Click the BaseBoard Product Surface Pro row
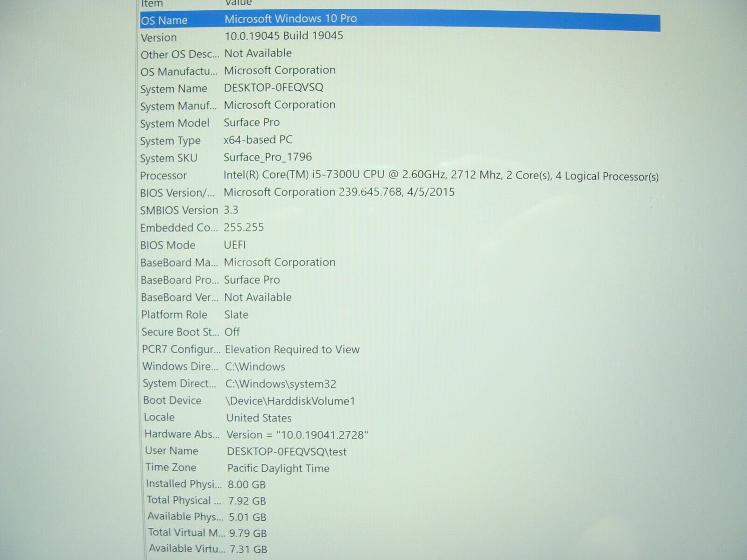The height and width of the screenshot is (560, 747). (400, 280)
